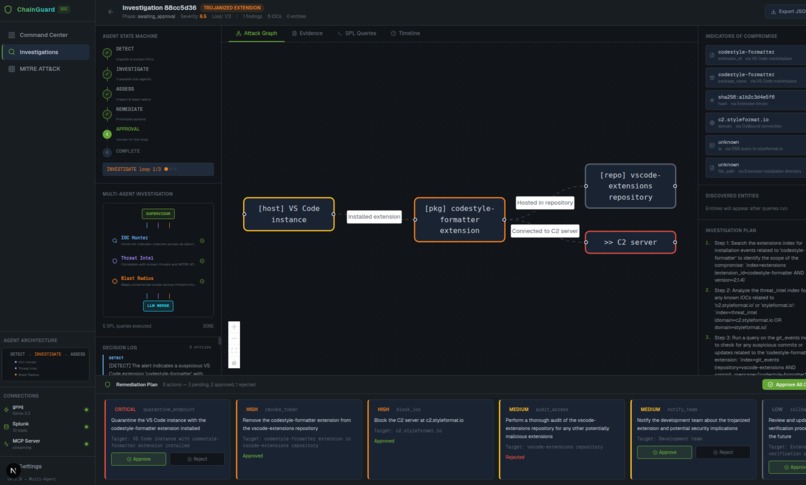This screenshot has width=806, height=485.
Task: Toggle graph interactivity lock
Action: [x=234, y=363]
